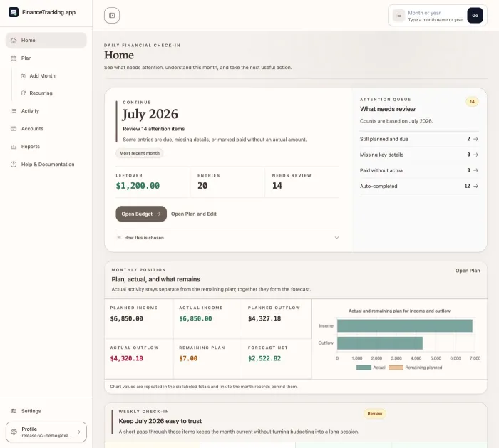This screenshot has width=499, height=448.
Task: Expand the Profile menu chevron
Action: pos(79,432)
